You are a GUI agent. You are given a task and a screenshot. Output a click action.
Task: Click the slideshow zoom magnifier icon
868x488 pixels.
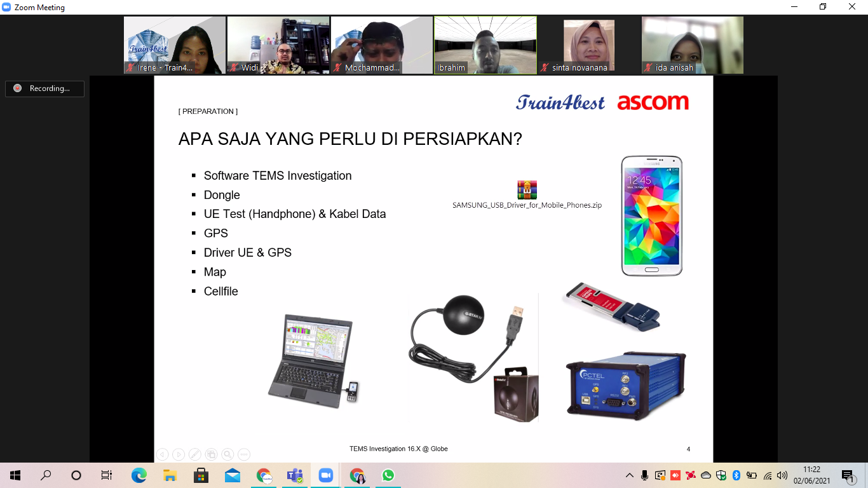227,454
